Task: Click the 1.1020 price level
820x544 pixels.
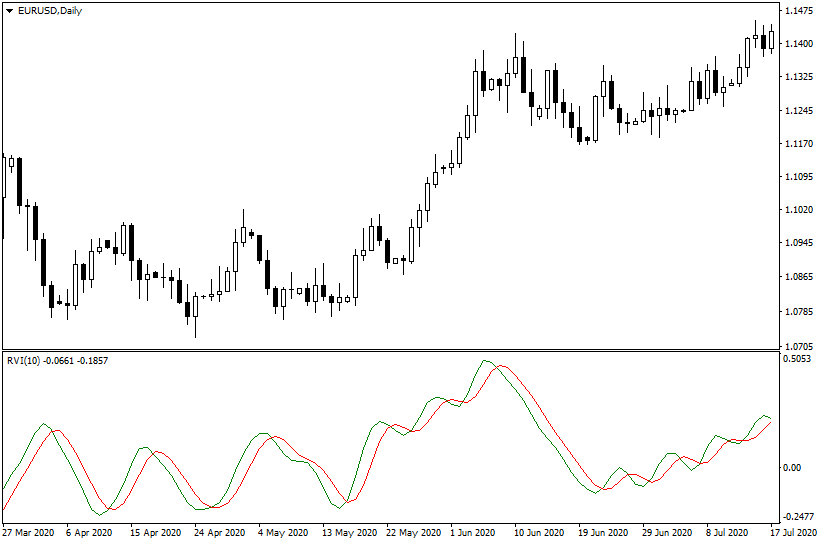Action: [x=799, y=210]
